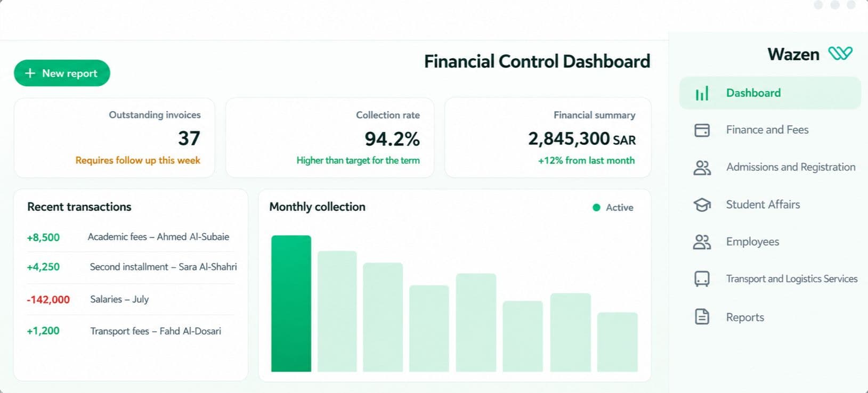Click the Transport and Logistics bus icon
Screen dimensions: 868x393
(x=702, y=279)
